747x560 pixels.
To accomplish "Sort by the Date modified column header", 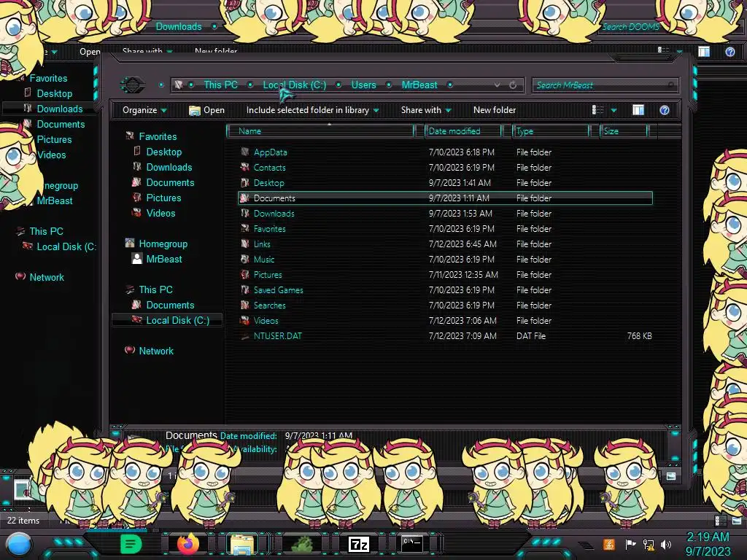I will (463, 131).
